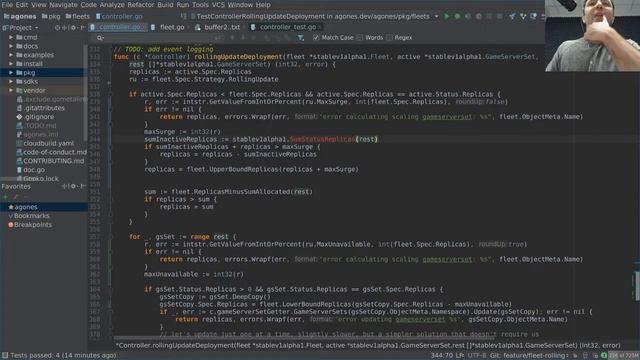The width and height of the screenshot is (640, 360).
Task: Select Gopkg.lock in project tree
Action: coord(40,179)
